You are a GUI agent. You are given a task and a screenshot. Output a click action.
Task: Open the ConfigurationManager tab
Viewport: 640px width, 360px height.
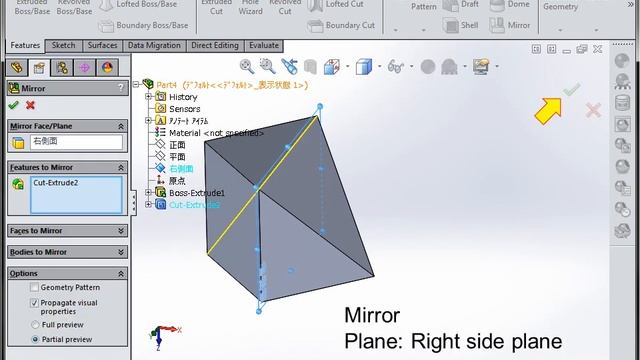[62, 67]
